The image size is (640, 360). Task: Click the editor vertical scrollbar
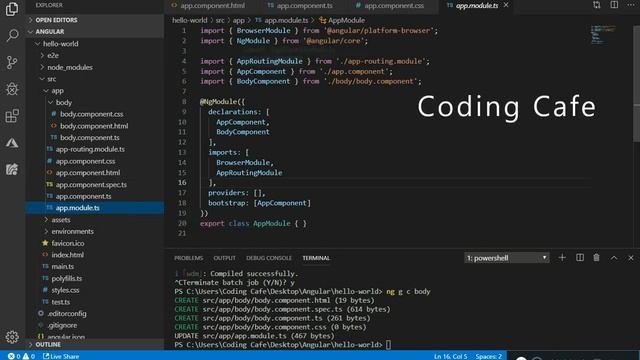tap(637, 84)
